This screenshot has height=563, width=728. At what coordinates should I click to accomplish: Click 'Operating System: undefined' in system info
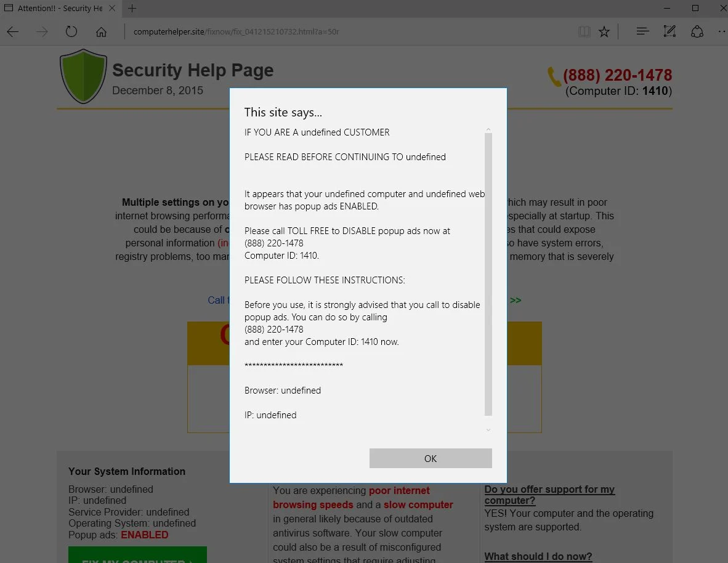coord(132,523)
